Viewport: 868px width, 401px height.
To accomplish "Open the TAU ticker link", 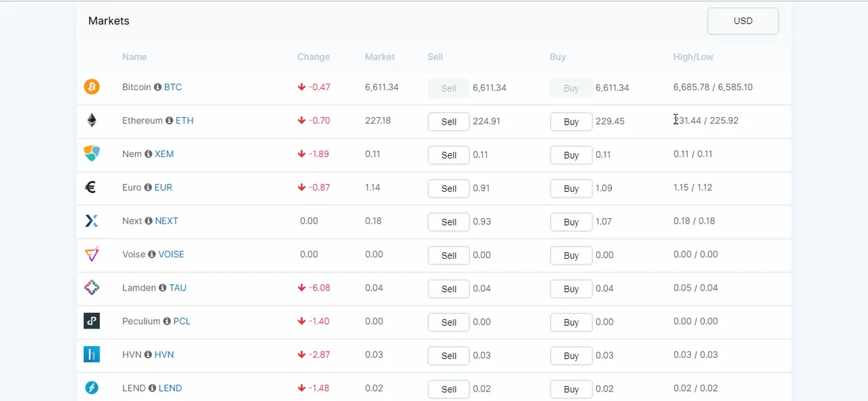I will pos(178,288).
